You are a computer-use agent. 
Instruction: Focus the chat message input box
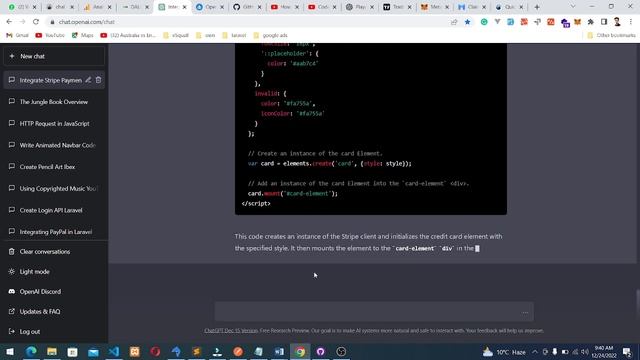[x=374, y=312]
